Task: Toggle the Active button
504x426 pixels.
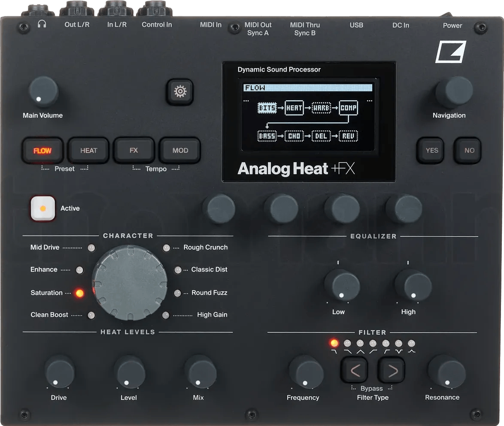Action: [43, 208]
